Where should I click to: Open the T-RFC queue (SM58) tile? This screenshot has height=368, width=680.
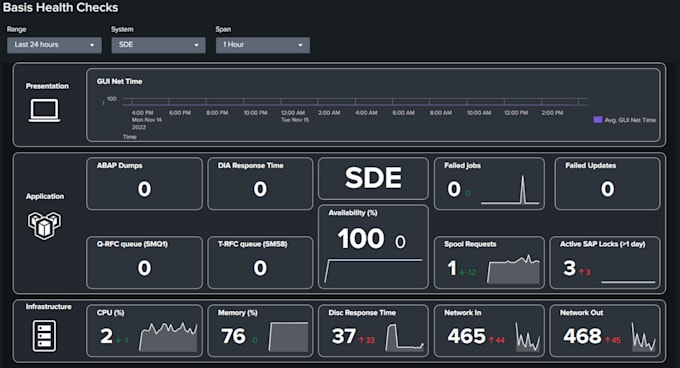coord(260,263)
